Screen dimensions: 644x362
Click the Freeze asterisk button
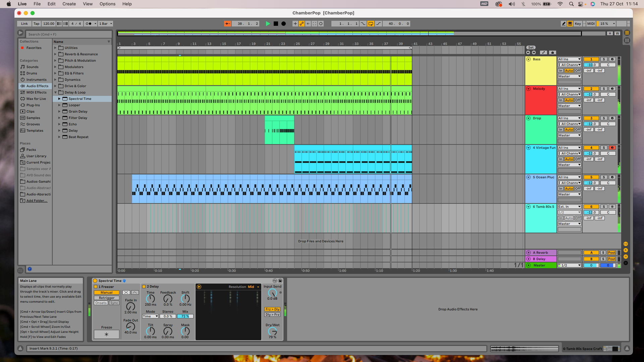(106, 334)
